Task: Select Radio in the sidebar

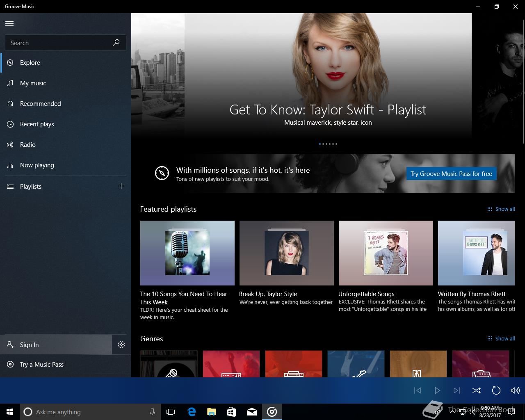Action: (66, 145)
